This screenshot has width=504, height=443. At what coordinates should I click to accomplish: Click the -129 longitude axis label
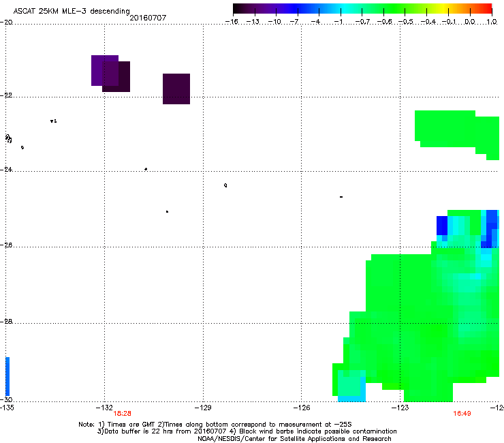point(203,408)
